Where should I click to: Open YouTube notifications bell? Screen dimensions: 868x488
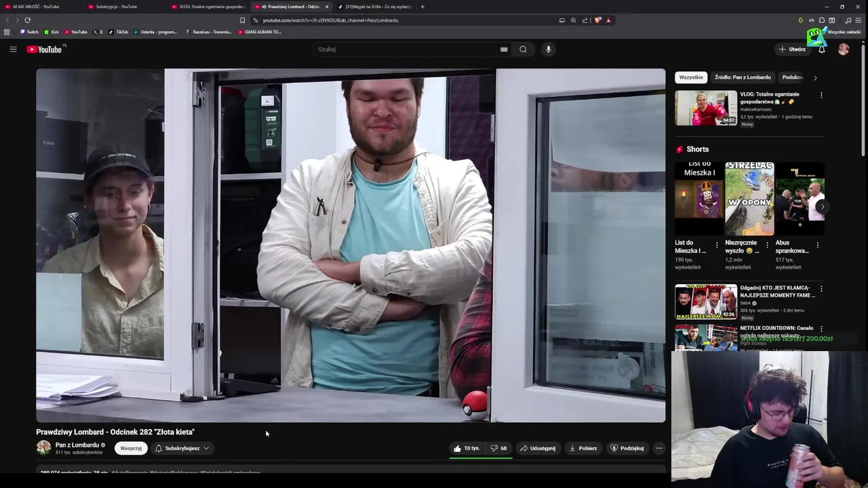click(821, 49)
